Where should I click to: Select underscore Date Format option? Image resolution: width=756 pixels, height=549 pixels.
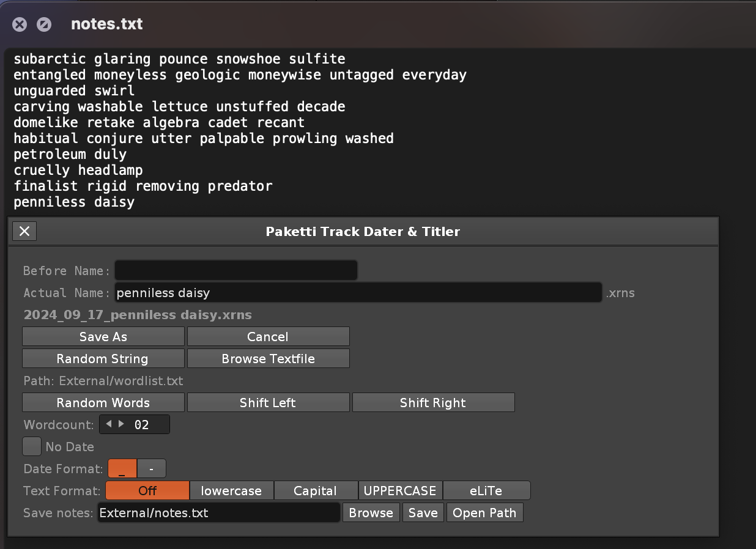pos(122,469)
